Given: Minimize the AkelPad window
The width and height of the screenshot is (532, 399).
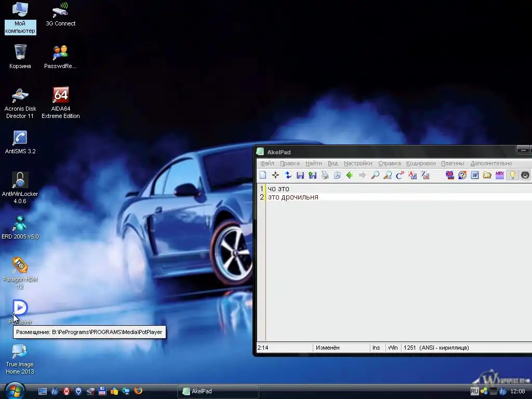Looking at the screenshot, I should [523, 150].
